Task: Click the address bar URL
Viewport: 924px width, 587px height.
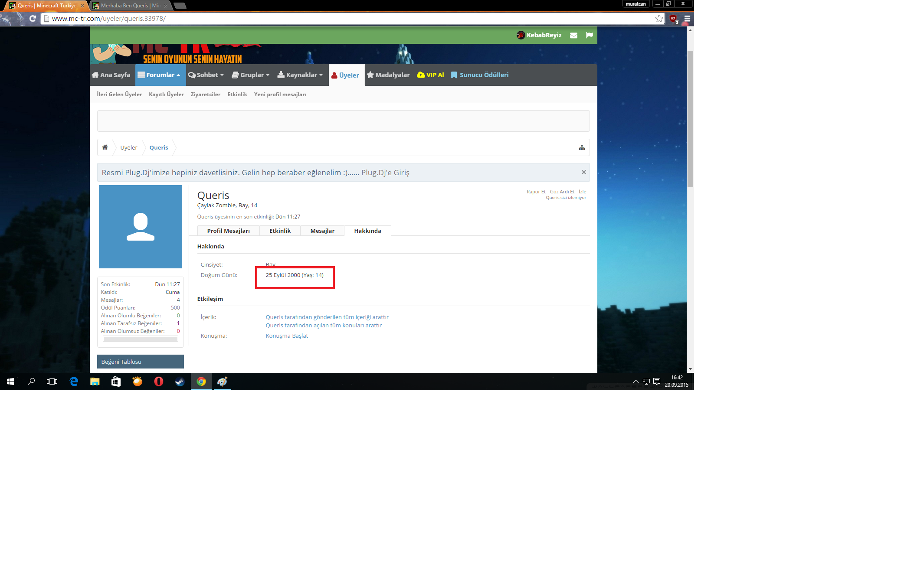Action: (x=108, y=19)
